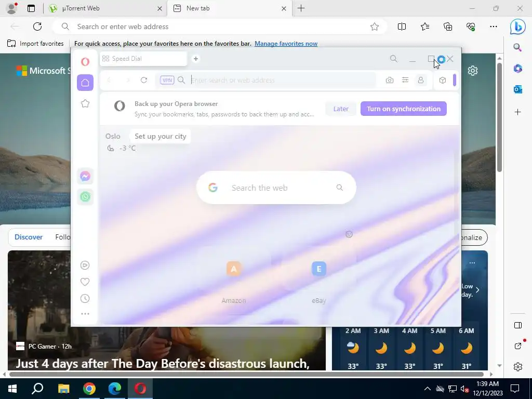Open the Opera bookmarks star icon
Image resolution: width=532 pixels, height=399 pixels.
(85, 103)
